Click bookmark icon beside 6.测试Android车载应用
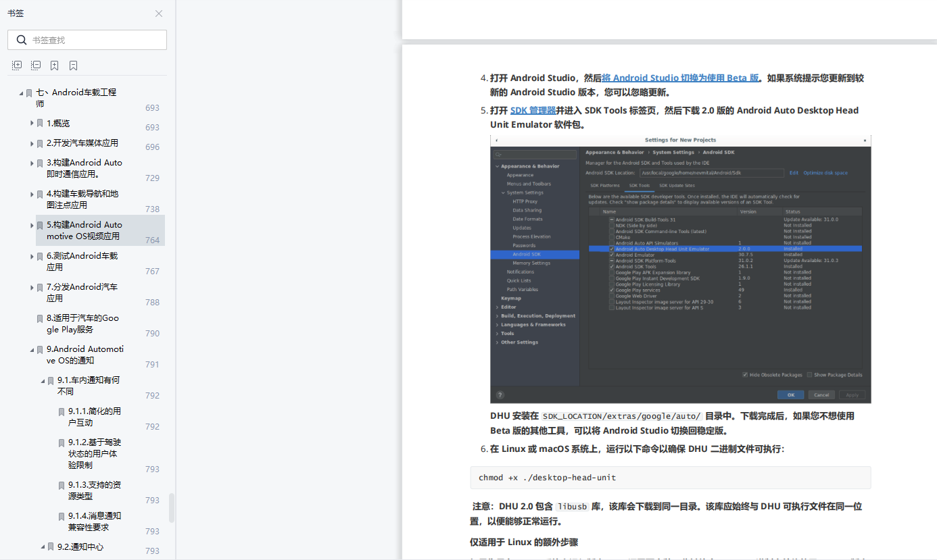The image size is (937, 560). pyautogui.click(x=40, y=256)
